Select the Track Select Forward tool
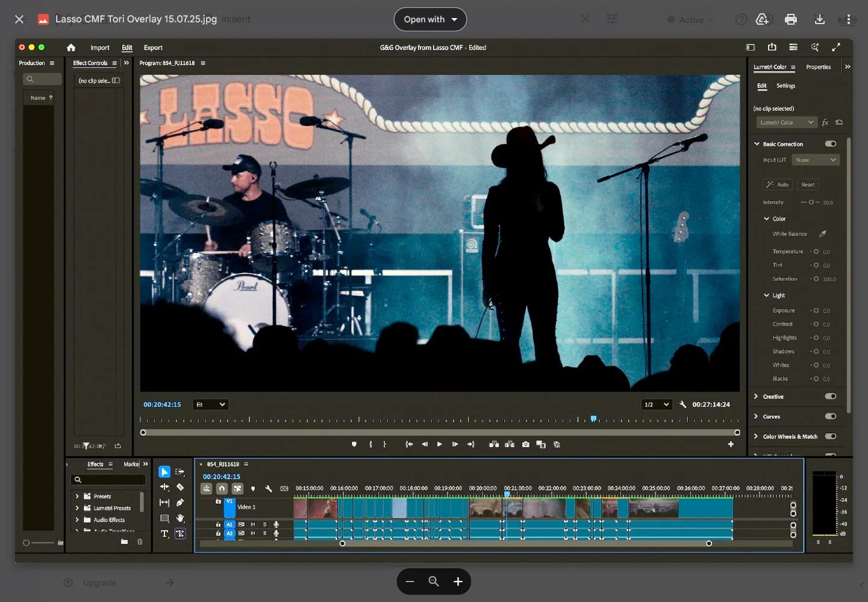The width and height of the screenshot is (868, 602). pos(180,472)
